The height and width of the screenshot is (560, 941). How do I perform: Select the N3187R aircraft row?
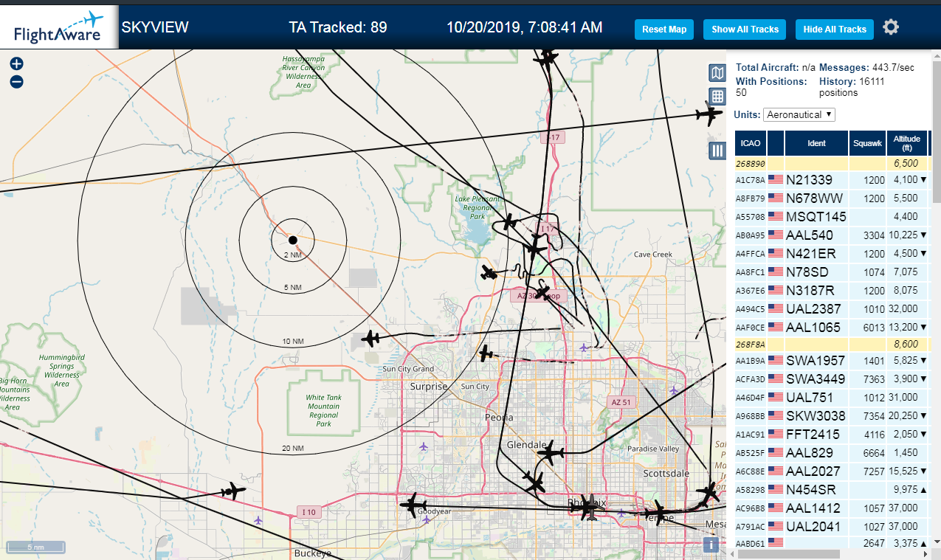click(x=833, y=291)
